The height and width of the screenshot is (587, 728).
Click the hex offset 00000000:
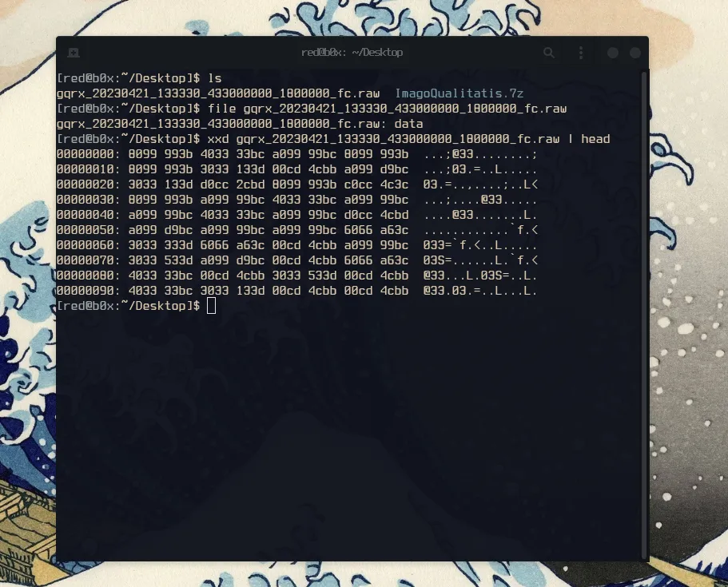88,154
